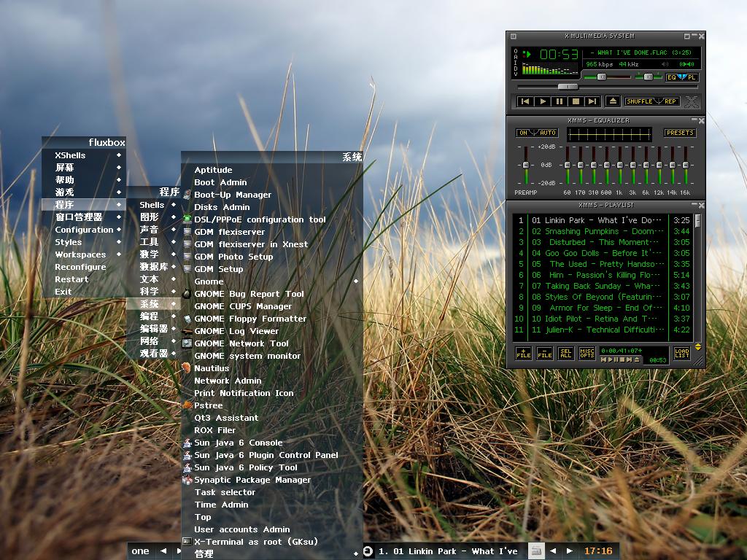
Task: Expand the Workspaces submenu
Action: tap(84, 254)
